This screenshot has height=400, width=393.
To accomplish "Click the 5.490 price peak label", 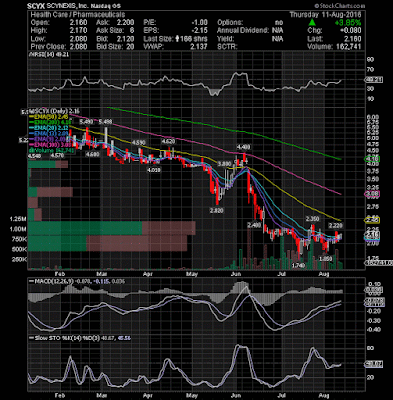I will pos(86,122).
